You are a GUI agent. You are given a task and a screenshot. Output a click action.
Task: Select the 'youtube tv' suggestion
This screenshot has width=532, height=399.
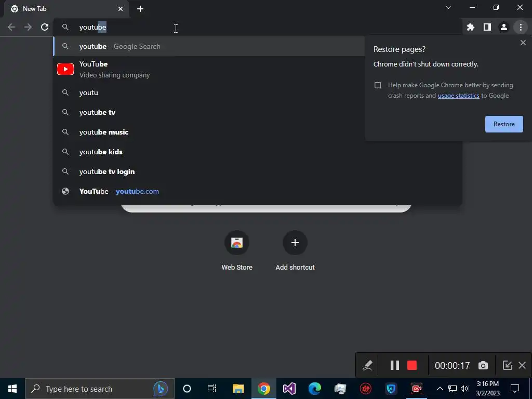pos(209,112)
